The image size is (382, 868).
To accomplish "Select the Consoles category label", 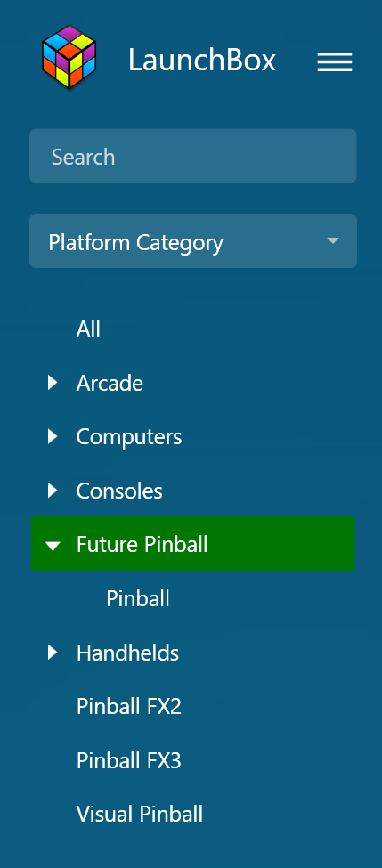I will pos(119,491).
